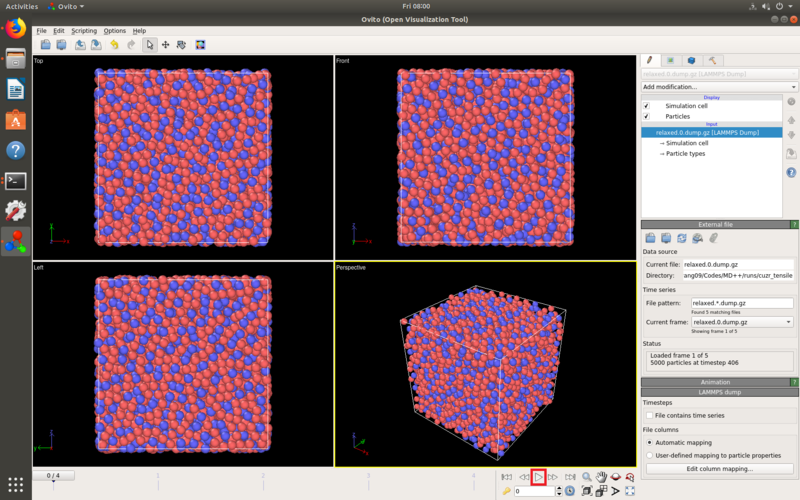
Task: Open the Edit menu
Action: pos(59,31)
